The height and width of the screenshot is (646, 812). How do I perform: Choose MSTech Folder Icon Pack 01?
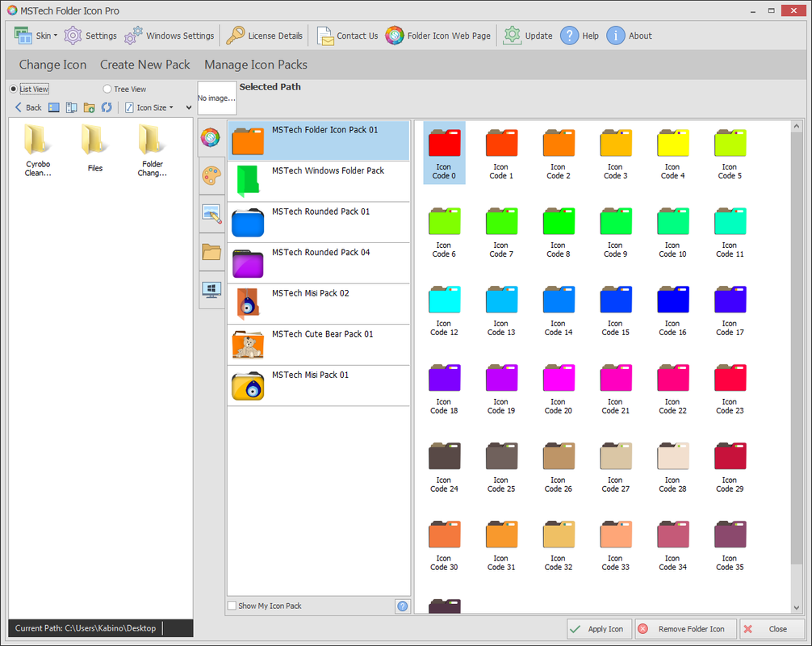click(x=319, y=141)
